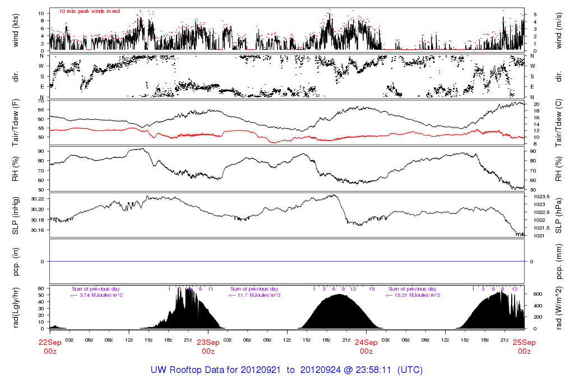Click the "rad (W/m^2)" axis label
574x392 pixels.
pyautogui.click(x=559, y=307)
